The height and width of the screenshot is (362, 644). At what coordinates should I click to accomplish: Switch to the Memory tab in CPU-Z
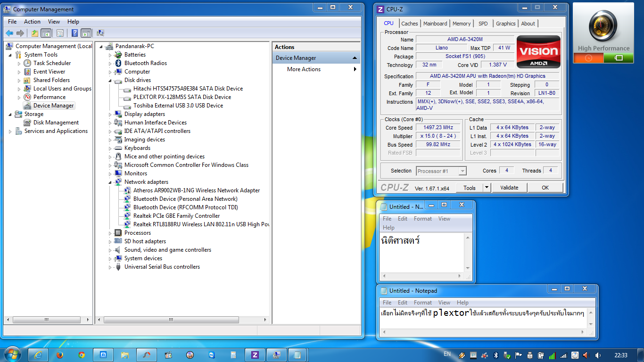click(x=461, y=24)
